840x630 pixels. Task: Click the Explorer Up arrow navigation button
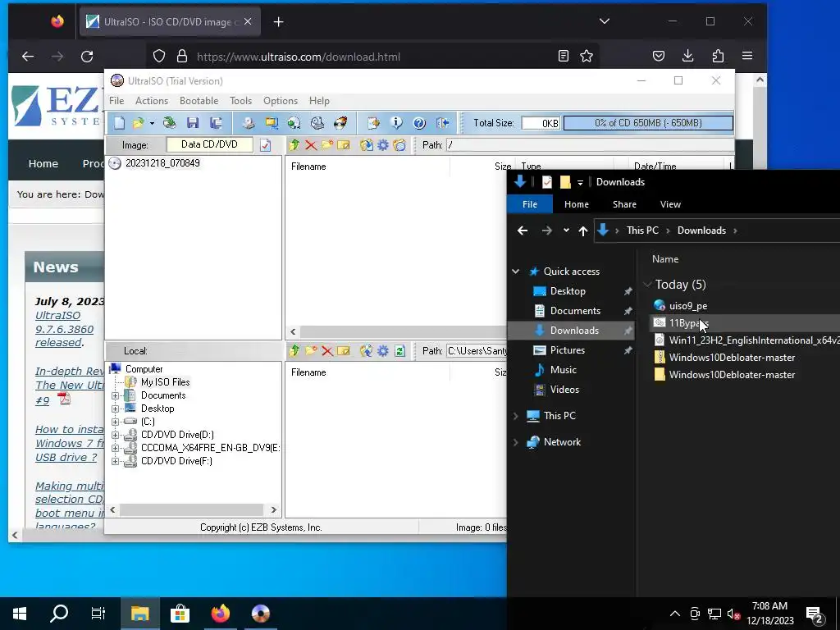point(583,231)
